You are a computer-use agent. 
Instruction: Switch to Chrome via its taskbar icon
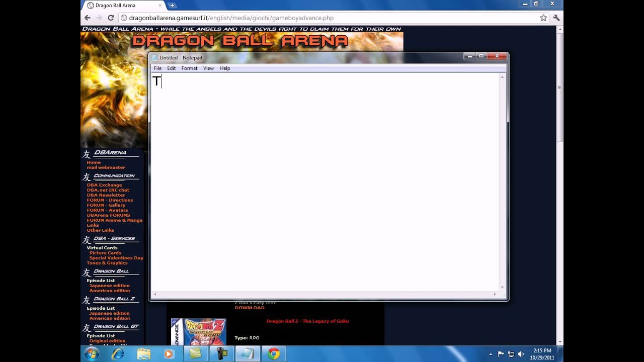pos(274,354)
